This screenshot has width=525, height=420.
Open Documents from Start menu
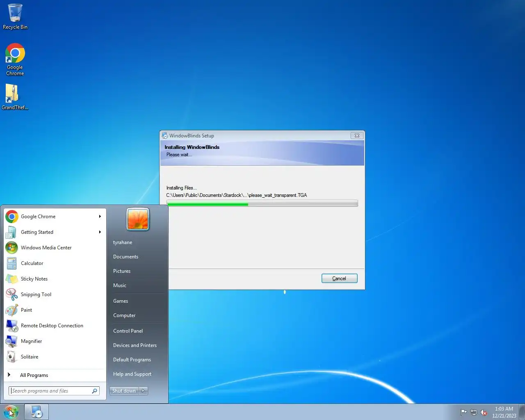(x=126, y=257)
